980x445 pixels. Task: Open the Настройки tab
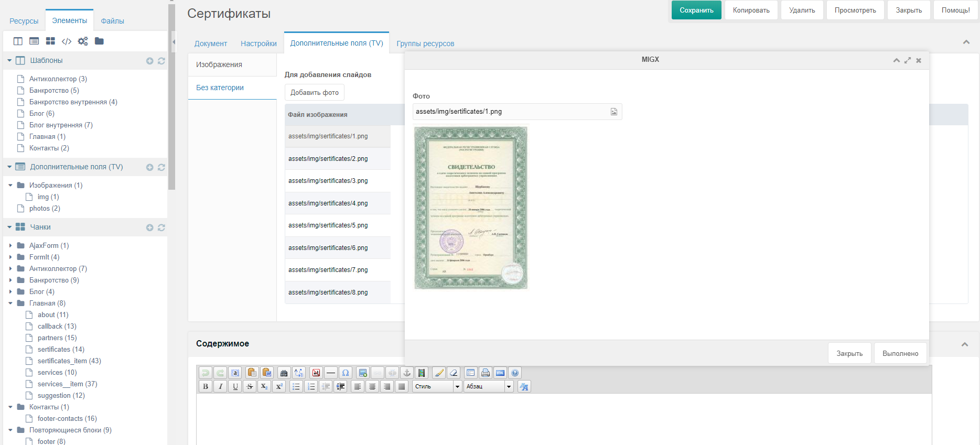coord(259,44)
